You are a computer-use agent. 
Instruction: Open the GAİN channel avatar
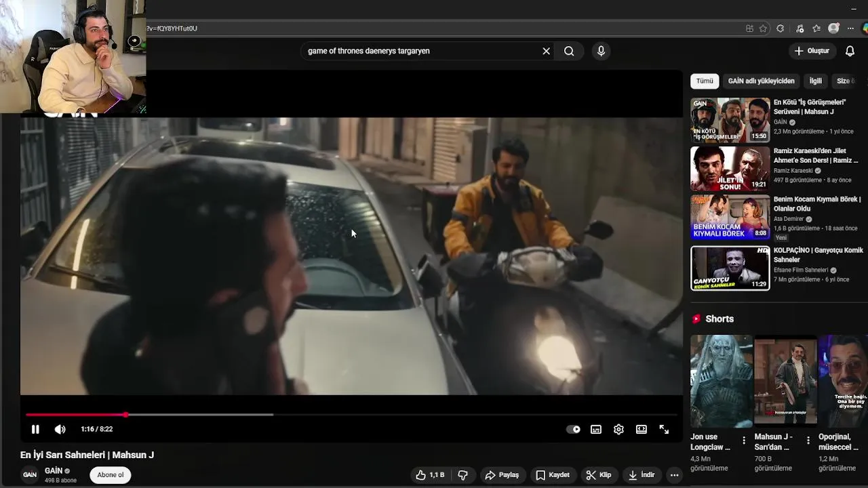[30, 475]
